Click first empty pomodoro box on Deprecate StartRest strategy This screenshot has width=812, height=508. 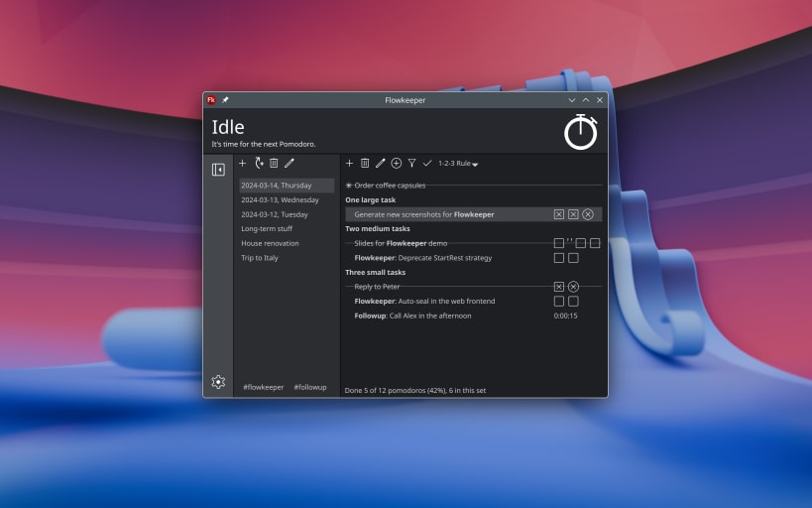(559, 258)
